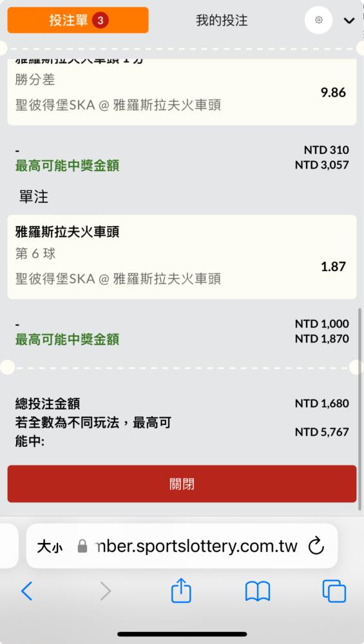
Task: Select the 第 6 球 bet card
Action: click(182, 257)
